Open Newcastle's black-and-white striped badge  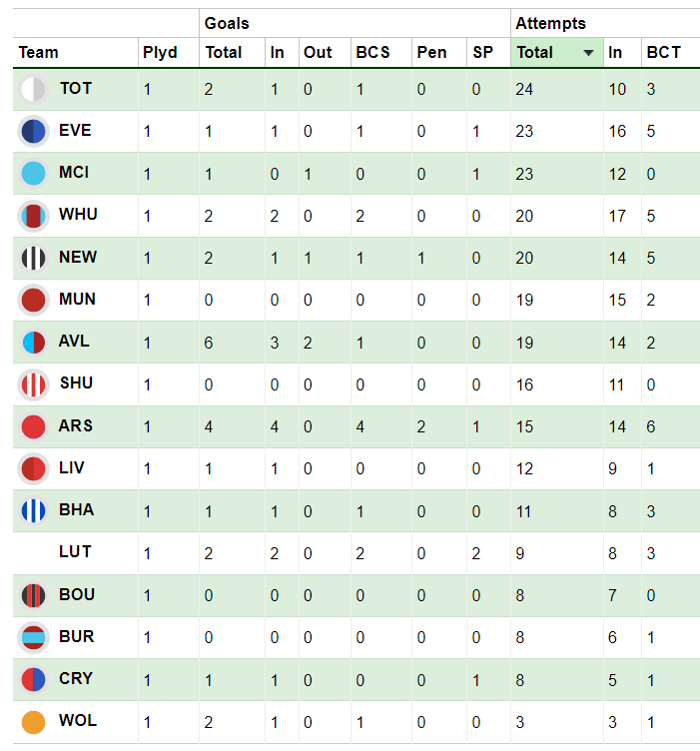tap(33, 258)
